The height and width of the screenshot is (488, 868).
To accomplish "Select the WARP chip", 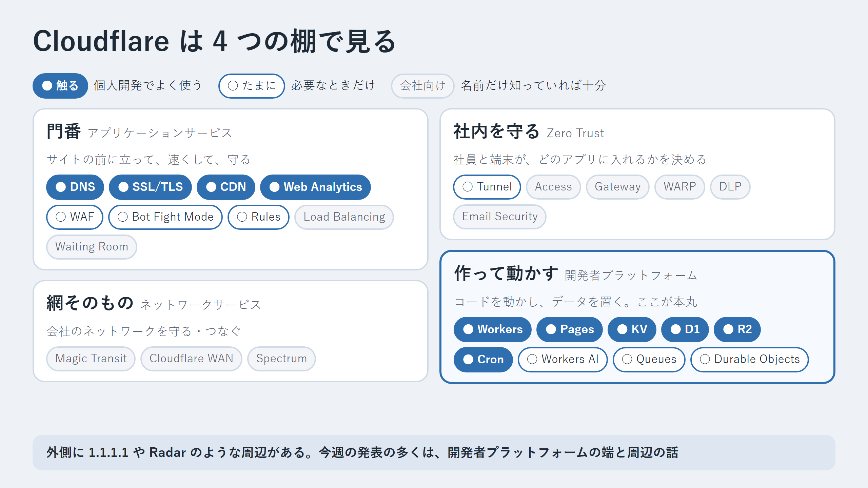I will (x=679, y=187).
